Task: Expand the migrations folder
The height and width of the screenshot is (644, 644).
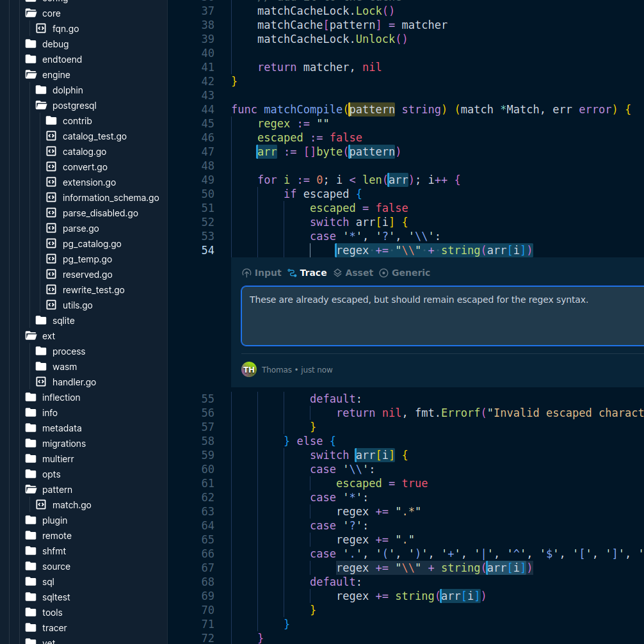Action: pos(63,444)
